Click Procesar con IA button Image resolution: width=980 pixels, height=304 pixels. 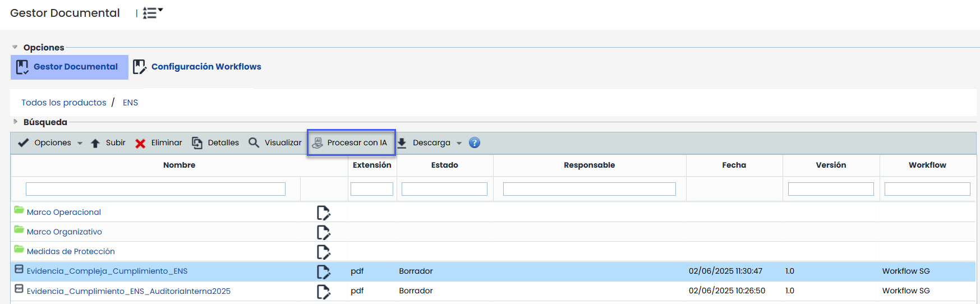click(351, 142)
